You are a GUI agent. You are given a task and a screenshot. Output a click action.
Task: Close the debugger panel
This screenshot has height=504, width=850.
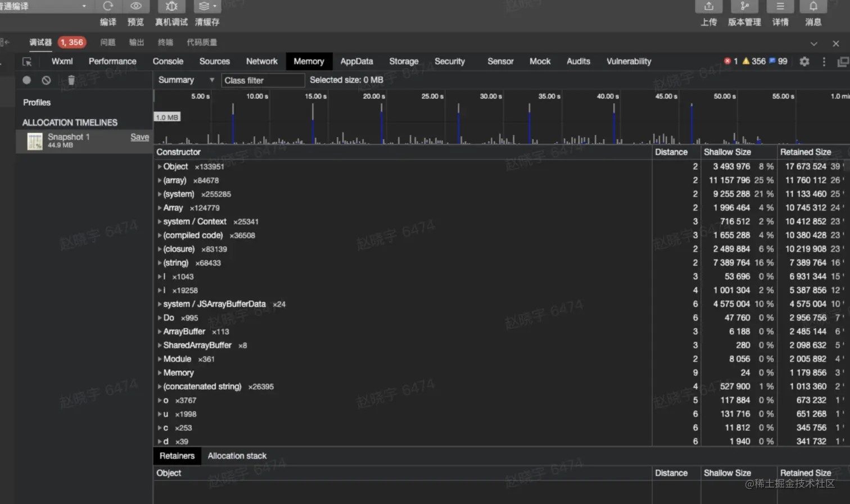836,43
